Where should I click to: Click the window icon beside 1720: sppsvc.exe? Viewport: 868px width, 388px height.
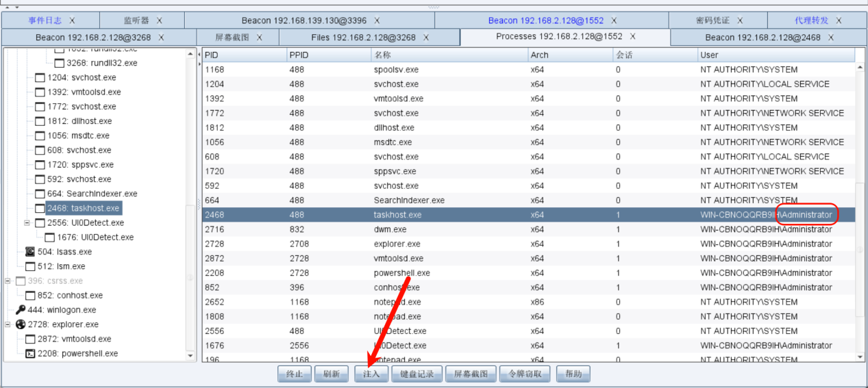(40, 165)
